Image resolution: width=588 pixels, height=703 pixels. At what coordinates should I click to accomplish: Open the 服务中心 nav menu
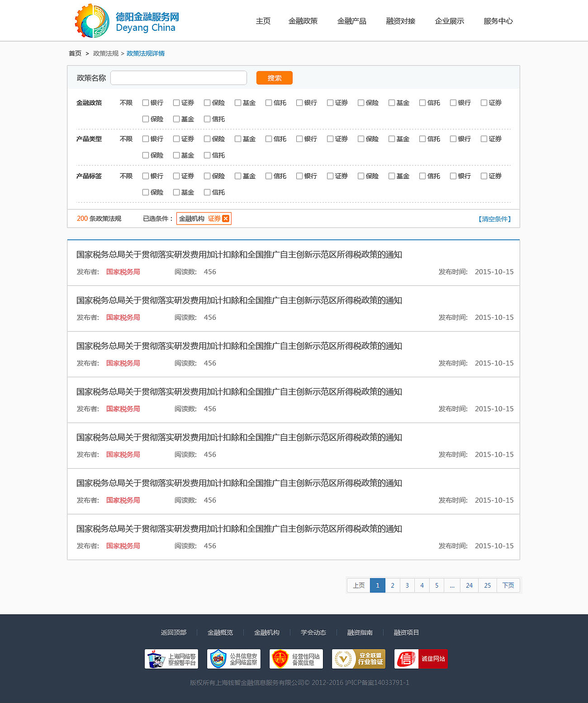point(498,21)
